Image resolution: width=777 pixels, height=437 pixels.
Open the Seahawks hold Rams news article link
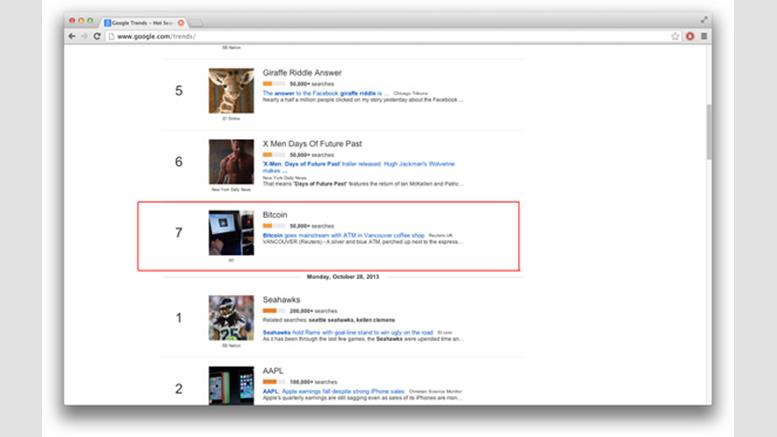pos(348,332)
